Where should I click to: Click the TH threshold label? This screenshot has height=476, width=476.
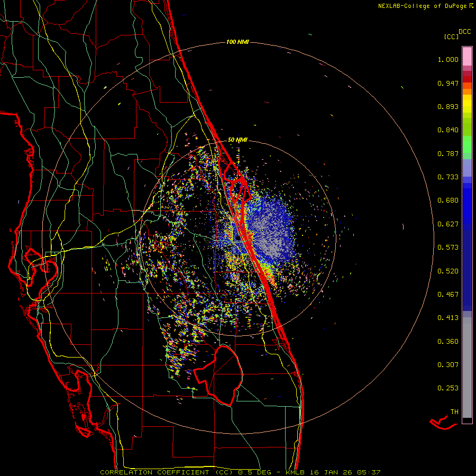[454, 412]
